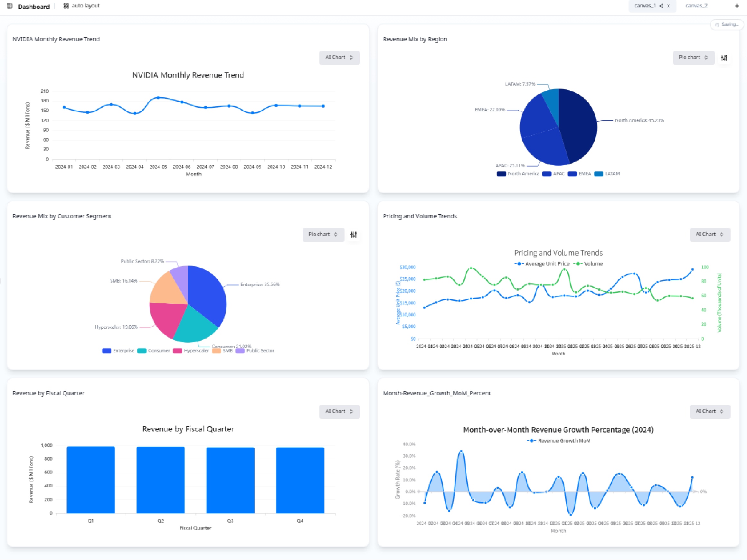Click the plus icon to add a new canvas
This screenshot has height=560, width=747.
(x=737, y=6)
